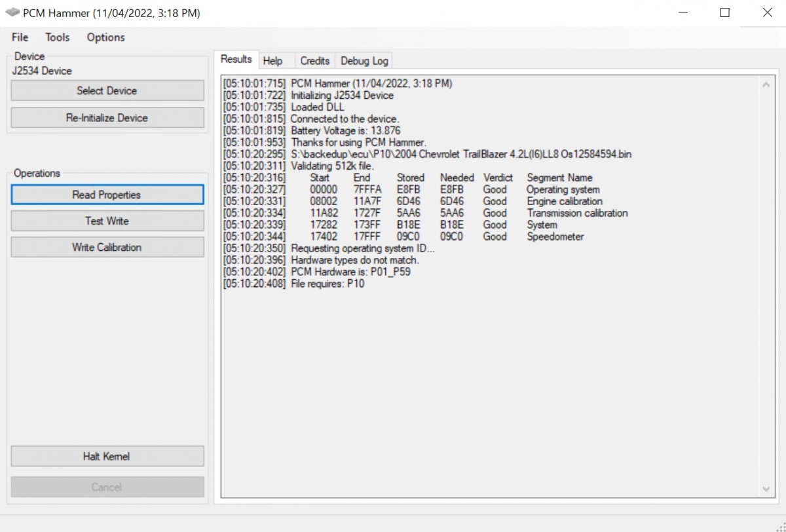Image resolution: width=786 pixels, height=532 pixels.
Task: Click the Re-Initialize Device button
Action: 107,118
